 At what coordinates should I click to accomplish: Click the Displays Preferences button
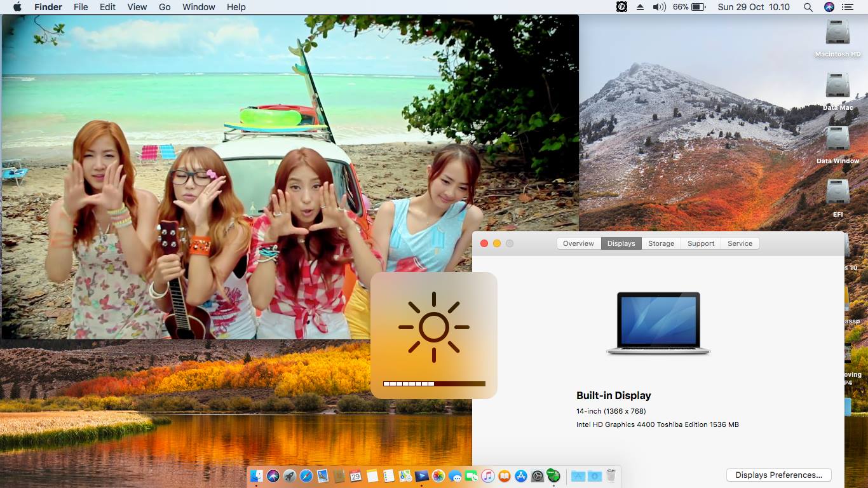(778, 475)
